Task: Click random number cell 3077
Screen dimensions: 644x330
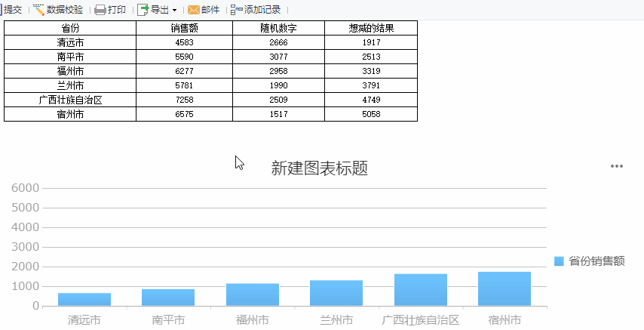Action: (278, 57)
